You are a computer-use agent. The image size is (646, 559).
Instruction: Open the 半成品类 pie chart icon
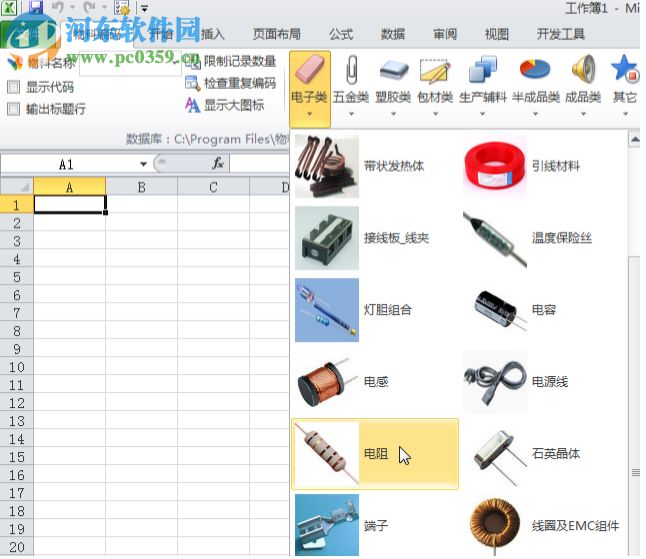point(535,68)
